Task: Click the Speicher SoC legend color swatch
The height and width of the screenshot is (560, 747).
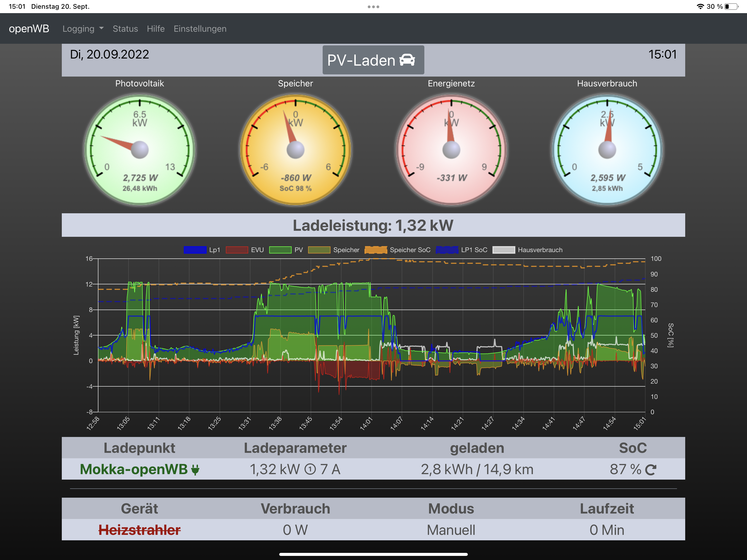Action: (x=376, y=250)
